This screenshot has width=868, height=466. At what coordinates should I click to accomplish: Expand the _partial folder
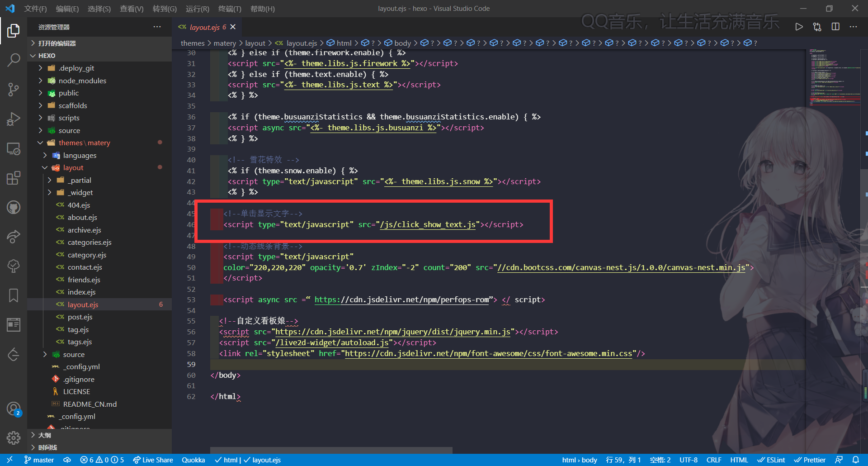(x=99, y=180)
